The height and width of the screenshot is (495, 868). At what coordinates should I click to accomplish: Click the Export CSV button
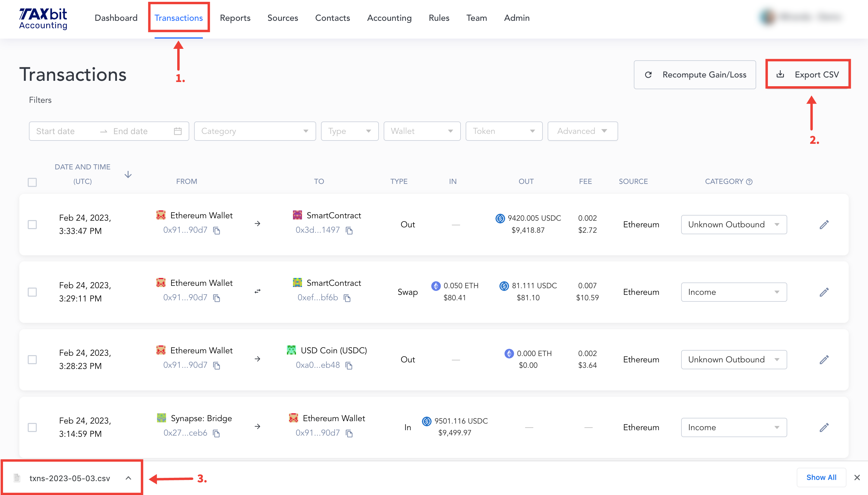coord(808,74)
